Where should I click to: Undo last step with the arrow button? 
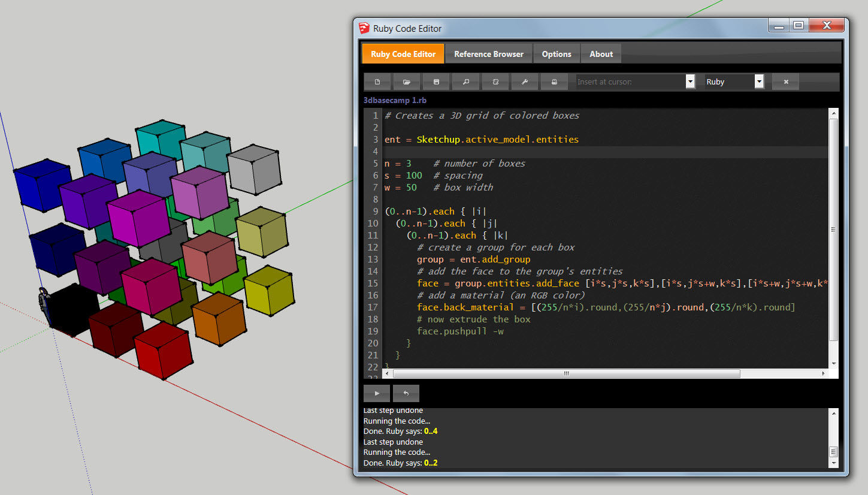click(x=406, y=393)
